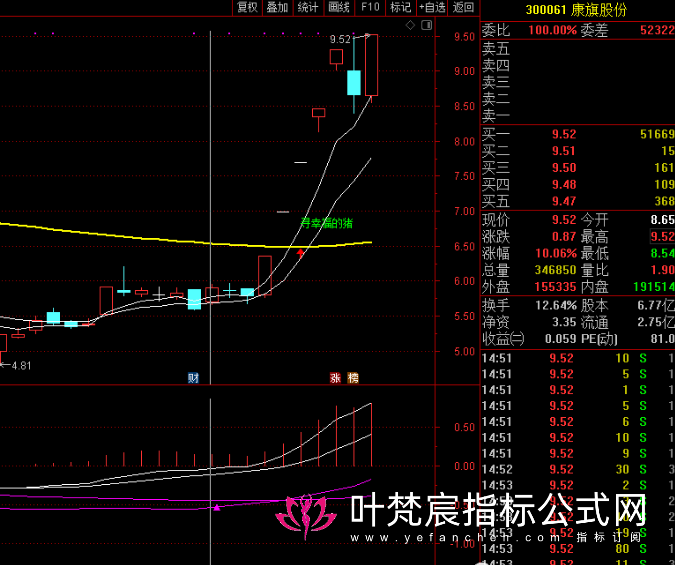Image resolution: width=675 pixels, height=565 pixels.
Task: Click the red up-arrow signal marker
Action: (300, 253)
